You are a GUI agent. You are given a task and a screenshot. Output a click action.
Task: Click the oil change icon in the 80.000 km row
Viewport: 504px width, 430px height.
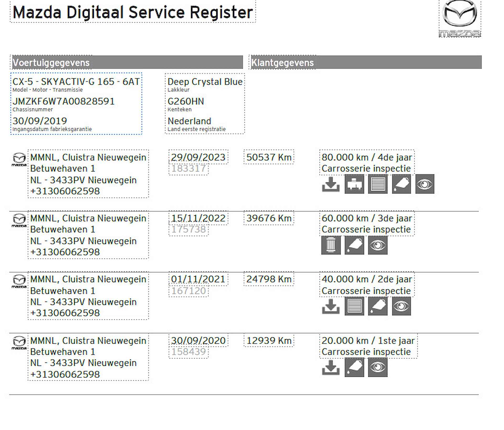401,184
